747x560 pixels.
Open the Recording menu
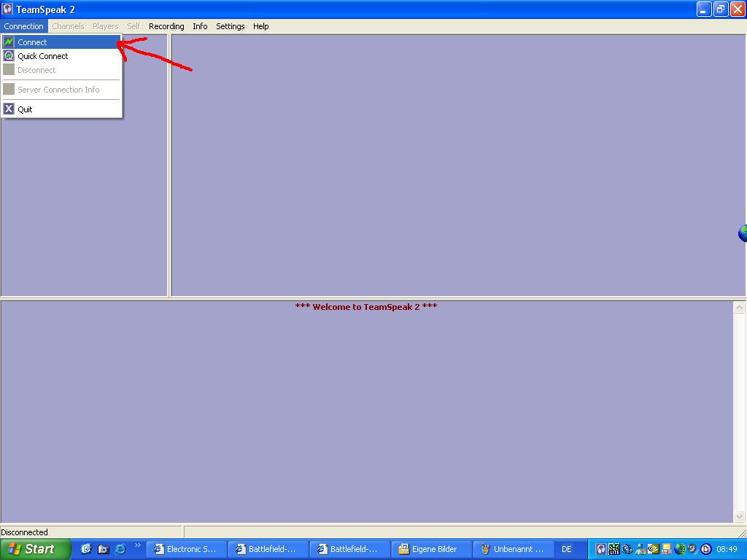click(166, 26)
